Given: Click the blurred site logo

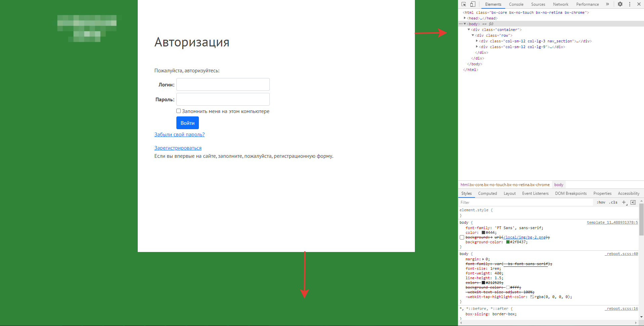Looking at the screenshot, I should coord(87,29).
